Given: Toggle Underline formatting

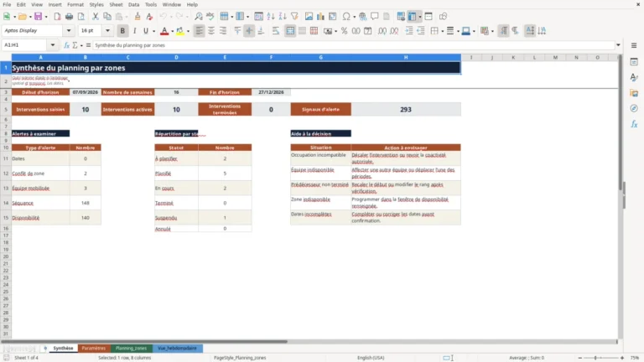Looking at the screenshot, I should tap(146, 31).
